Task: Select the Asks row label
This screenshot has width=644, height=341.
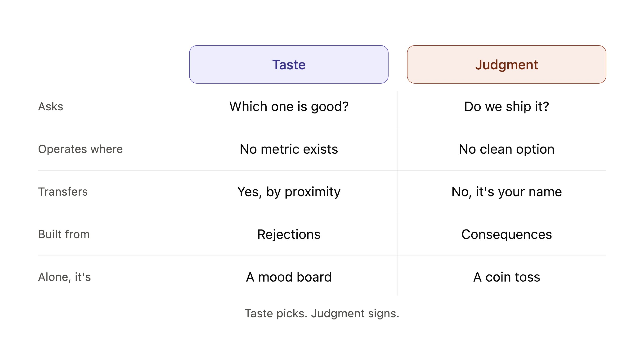Action: [50, 107]
